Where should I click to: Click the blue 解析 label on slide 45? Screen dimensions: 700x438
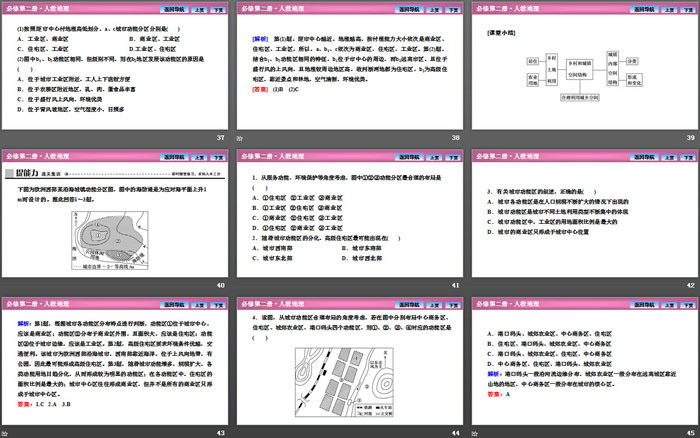click(495, 374)
